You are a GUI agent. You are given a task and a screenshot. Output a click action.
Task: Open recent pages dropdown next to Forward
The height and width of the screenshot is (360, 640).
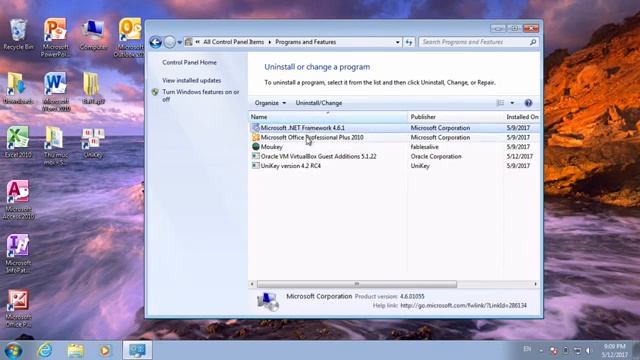180,42
